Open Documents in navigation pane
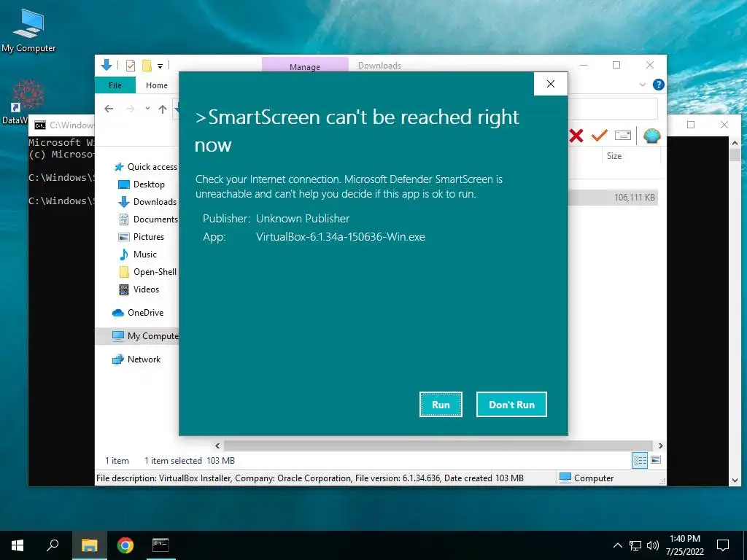 (x=147, y=219)
